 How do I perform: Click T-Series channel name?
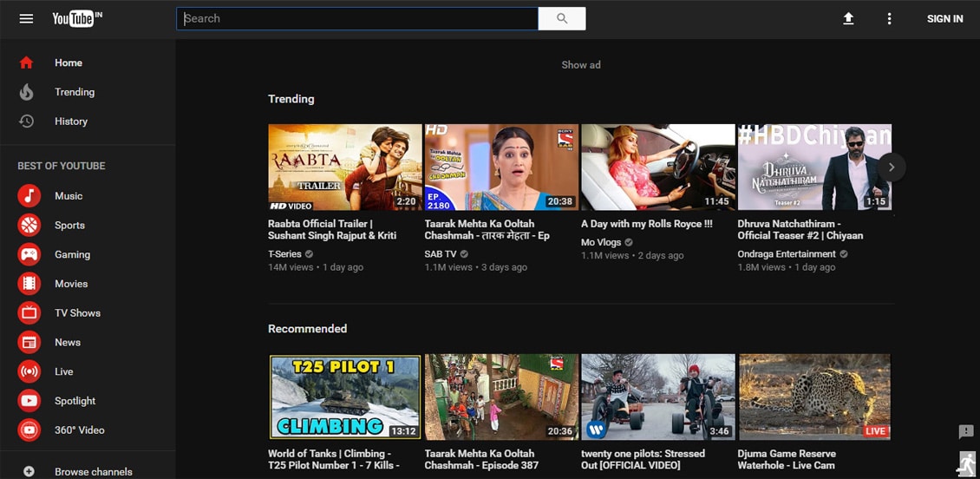284,254
